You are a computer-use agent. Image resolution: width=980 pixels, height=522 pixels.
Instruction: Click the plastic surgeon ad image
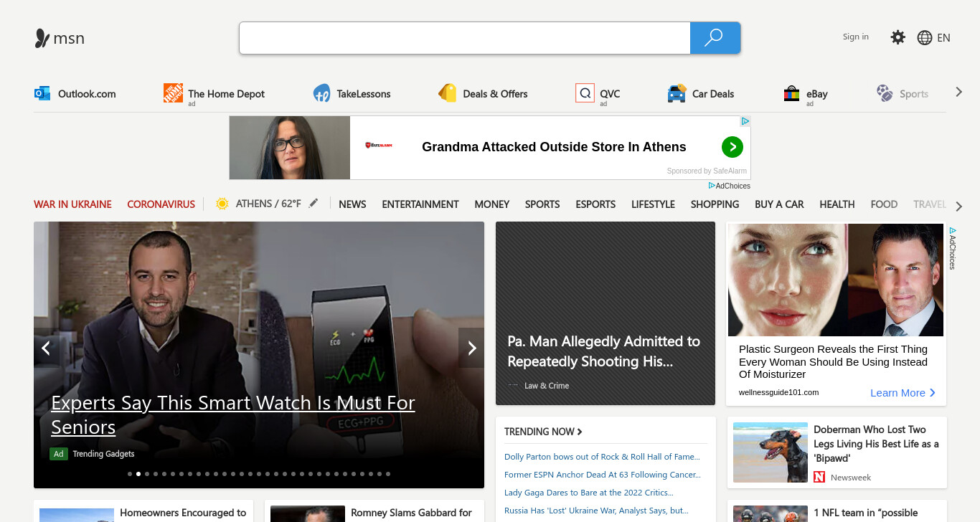(836, 280)
